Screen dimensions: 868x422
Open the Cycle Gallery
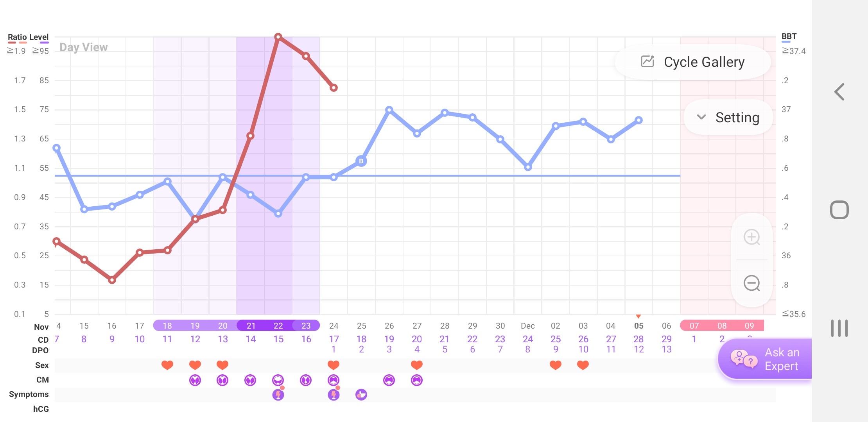coord(693,62)
